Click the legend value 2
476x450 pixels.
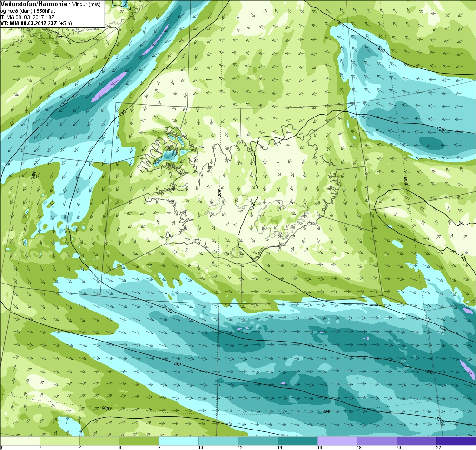[40, 447]
